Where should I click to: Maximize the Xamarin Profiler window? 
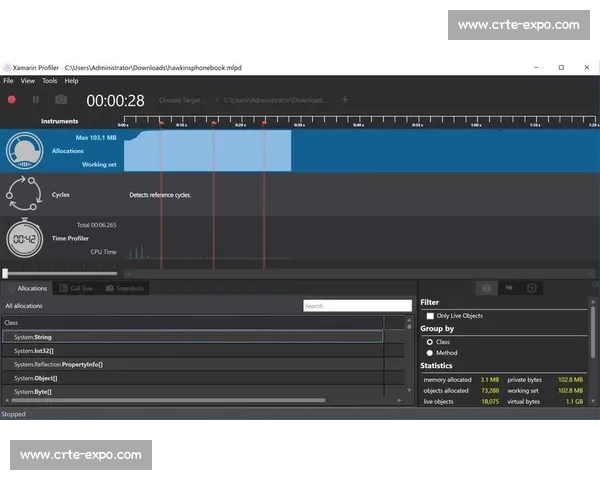coord(561,67)
